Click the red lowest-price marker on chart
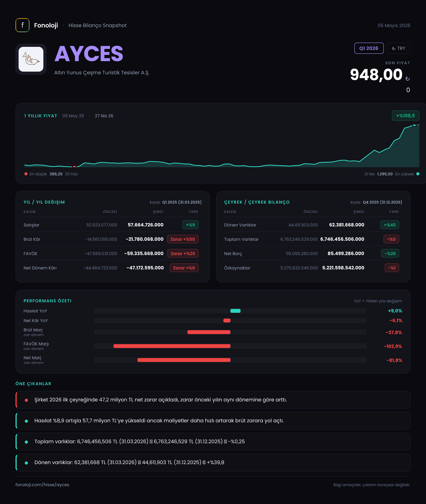Screen dimensions: 426x504 coord(74,167)
